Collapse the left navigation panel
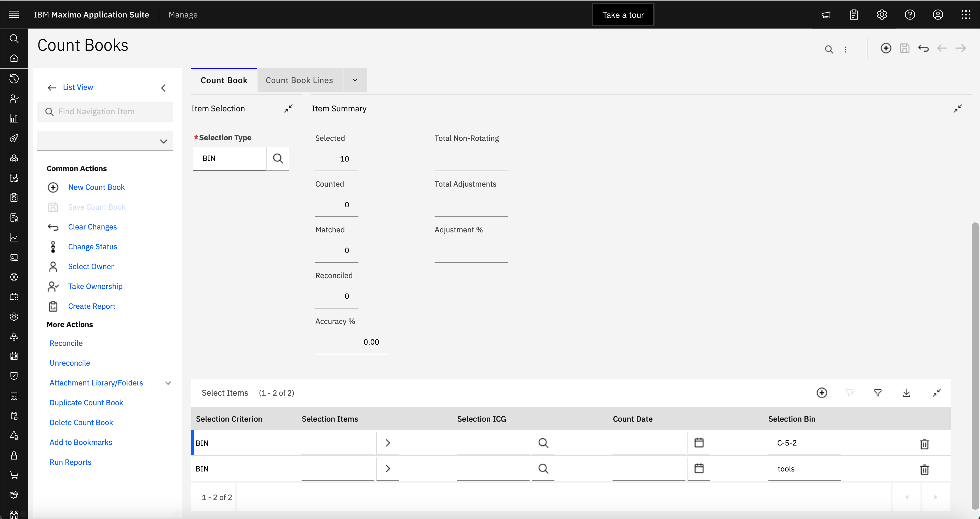The image size is (980, 519). [x=163, y=88]
